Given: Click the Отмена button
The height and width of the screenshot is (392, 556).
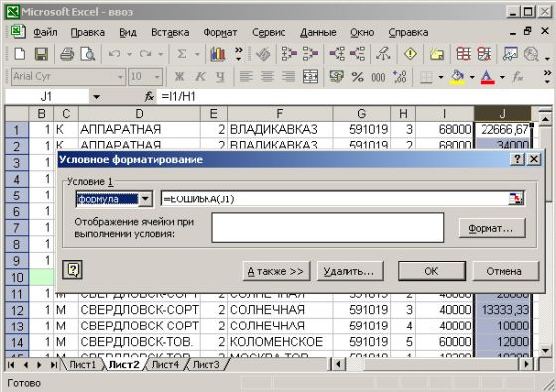Looking at the screenshot, I should [x=505, y=271].
